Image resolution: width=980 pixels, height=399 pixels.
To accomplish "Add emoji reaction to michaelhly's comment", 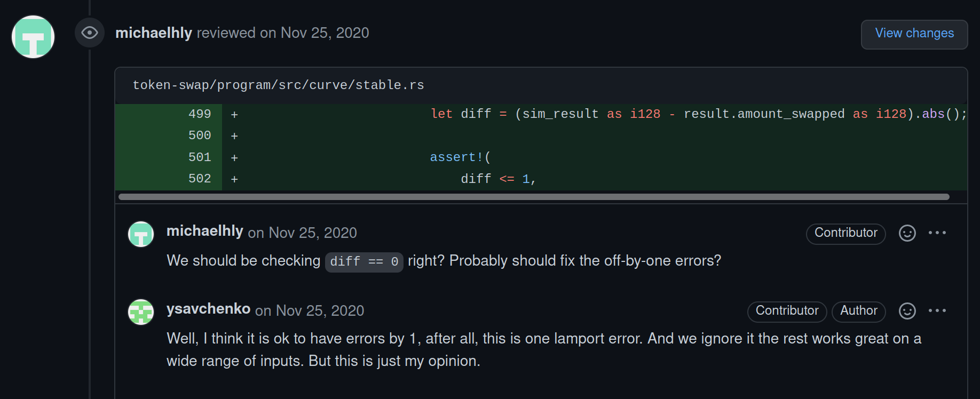I will coord(907,233).
